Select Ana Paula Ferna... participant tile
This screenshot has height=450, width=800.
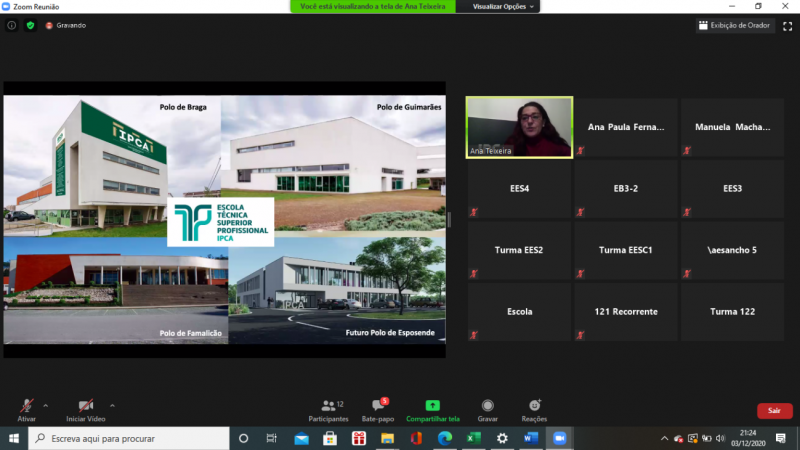tap(626, 128)
